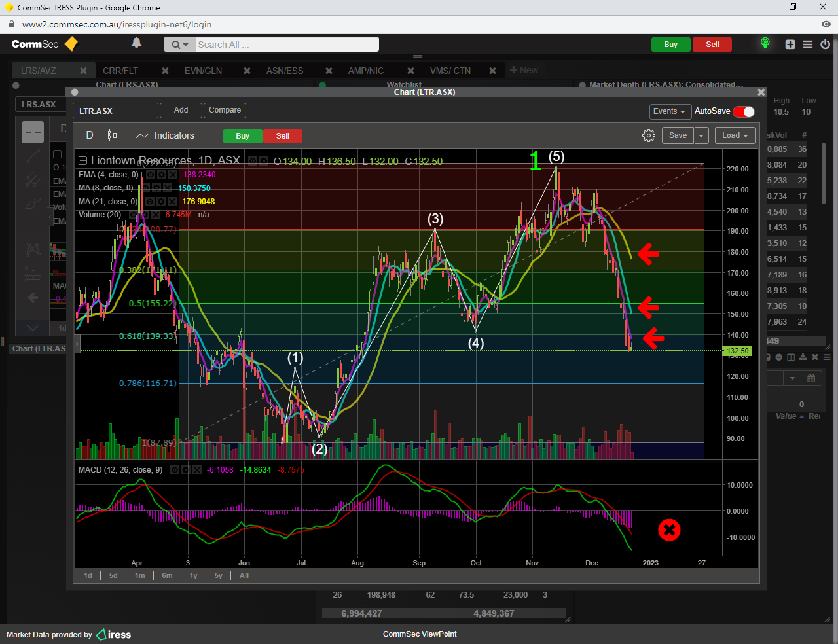838x644 pixels.
Task: Switch to EVN/GLN tab
Action: [x=203, y=71]
